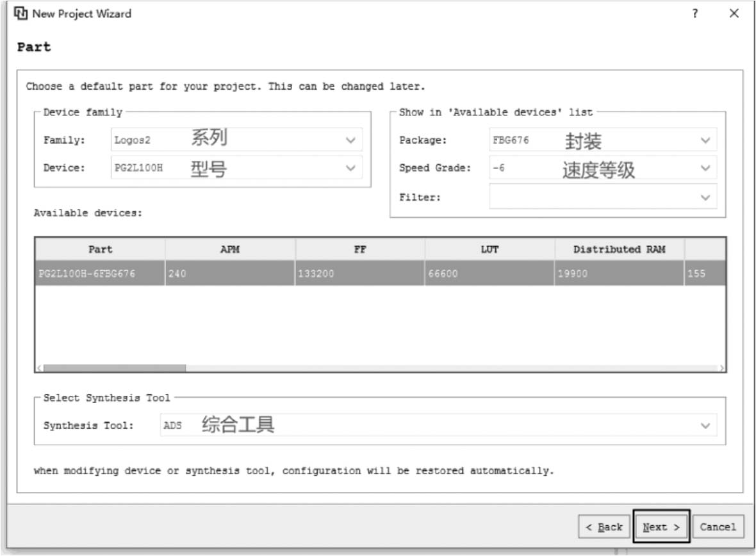Sort by the Part column header
The width and height of the screenshot is (756, 556).
pos(100,249)
